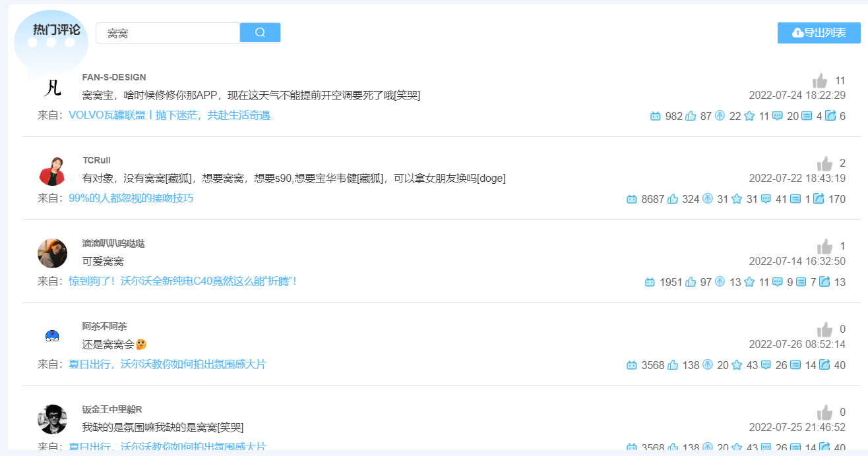Click the comment starting 有对象，没有窝窝[藏狐]

[x=294, y=179]
